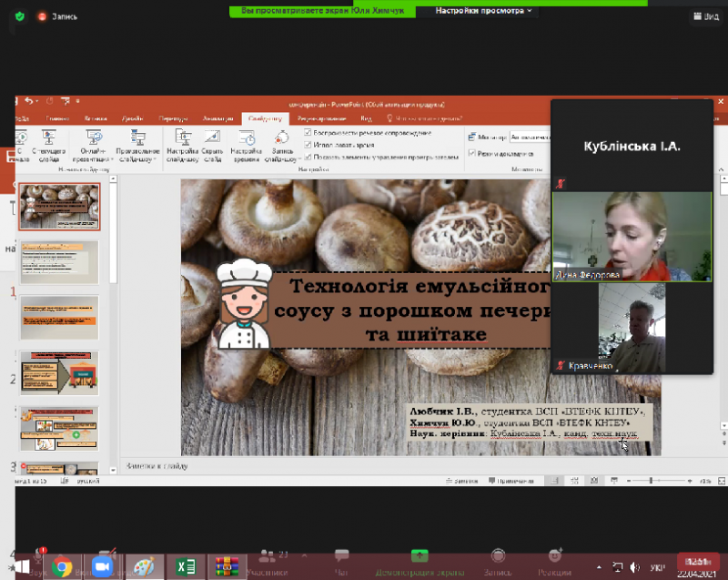Open the View ribbon tab

pyautogui.click(x=366, y=118)
